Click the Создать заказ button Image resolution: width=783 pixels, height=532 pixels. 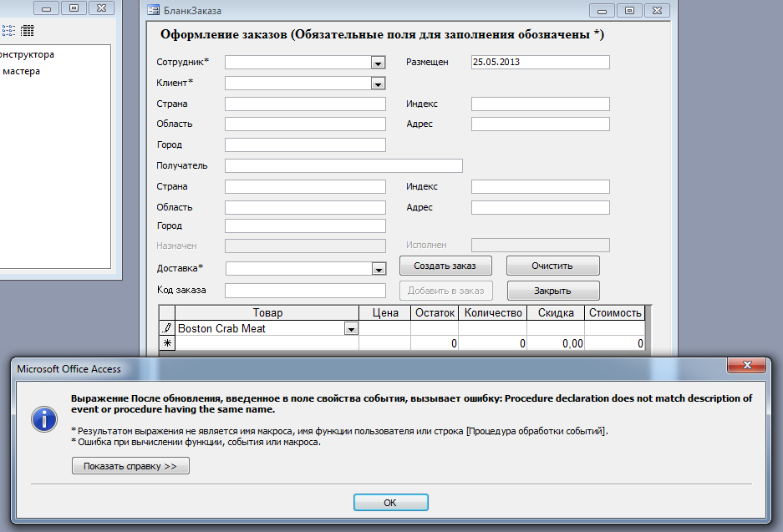click(445, 266)
